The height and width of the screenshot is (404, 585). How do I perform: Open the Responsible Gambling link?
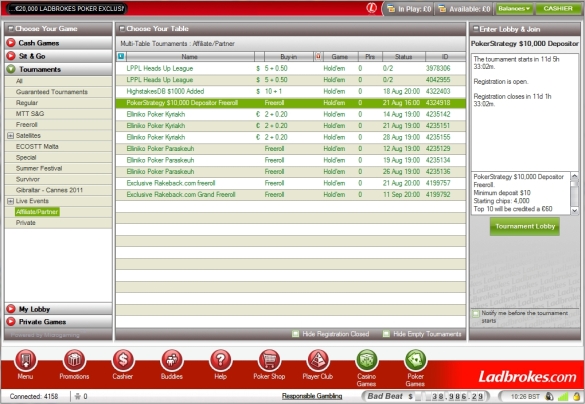tap(312, 396)
